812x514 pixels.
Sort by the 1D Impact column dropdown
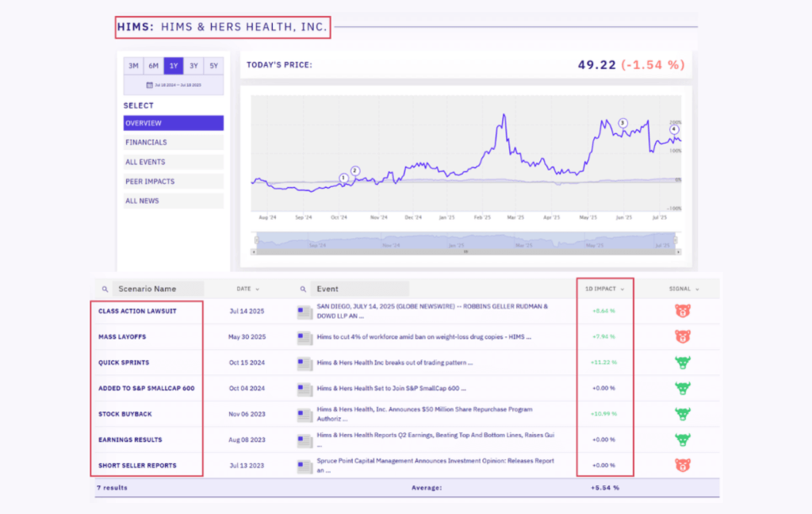(x=605, y=289)
